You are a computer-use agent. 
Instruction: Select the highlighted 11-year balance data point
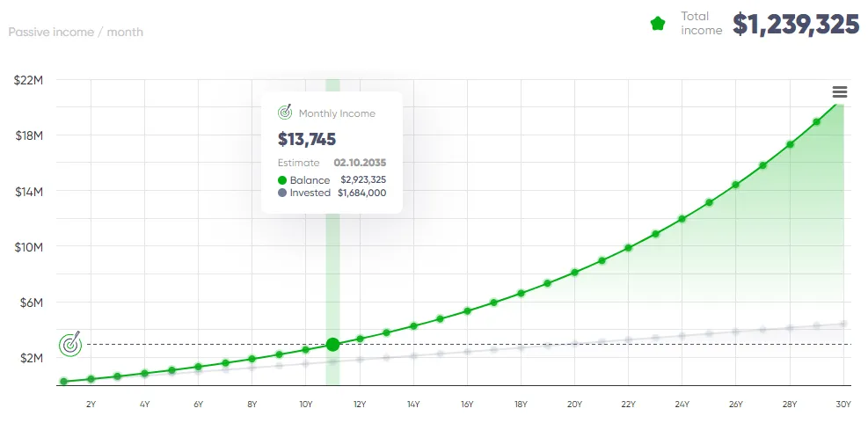click(x=332, y=345)
